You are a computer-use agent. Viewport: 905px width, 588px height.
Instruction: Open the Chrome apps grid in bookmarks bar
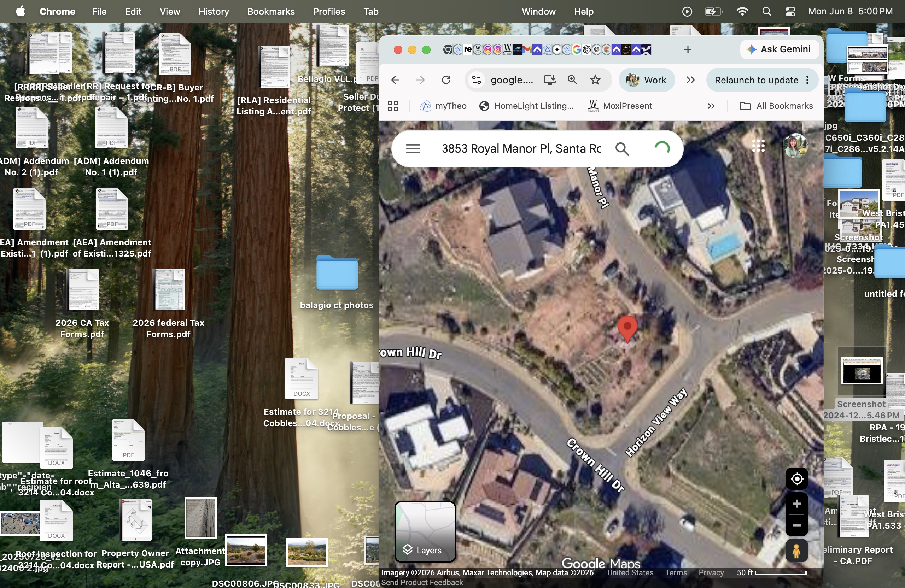click(393, 106)
